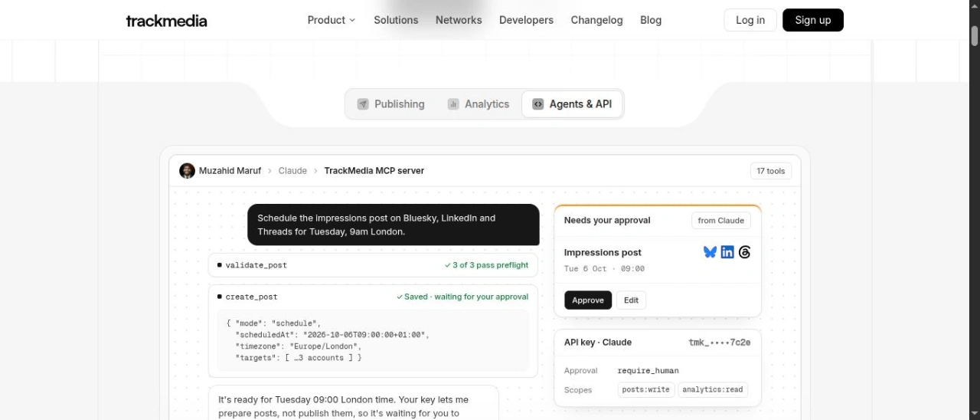Click the targets 3 accounts JSON line
This screenshot has height=420, width=980.
pos(299,358)
